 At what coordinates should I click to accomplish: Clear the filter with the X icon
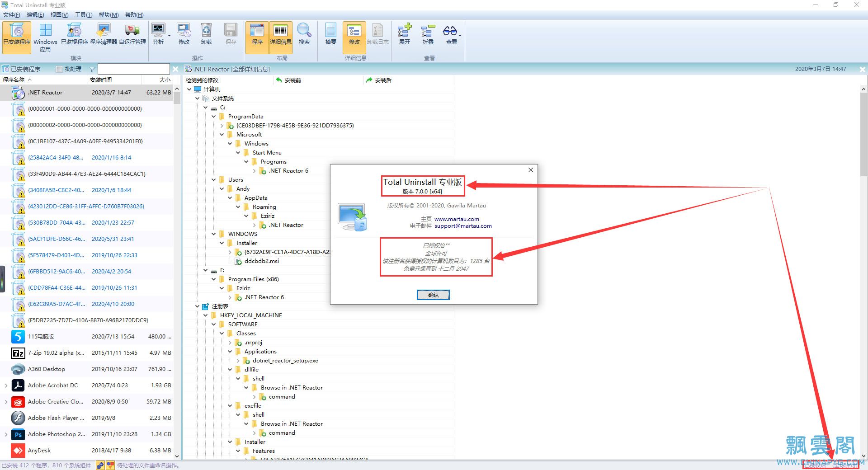175,69
